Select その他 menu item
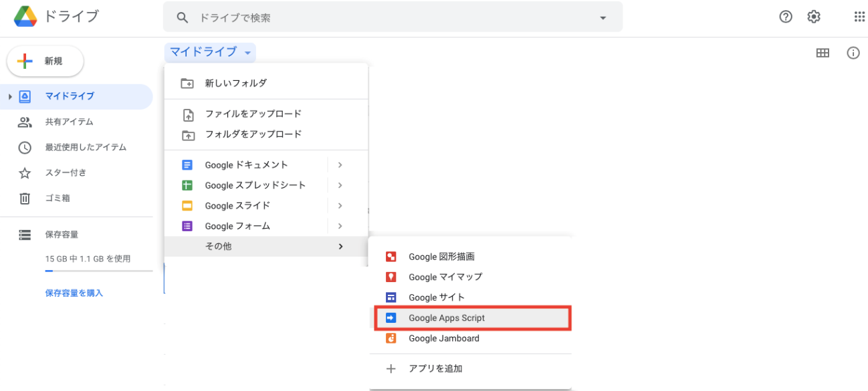Image resolution: width=868 pixels, height=391 pixels. coord(266,247)
